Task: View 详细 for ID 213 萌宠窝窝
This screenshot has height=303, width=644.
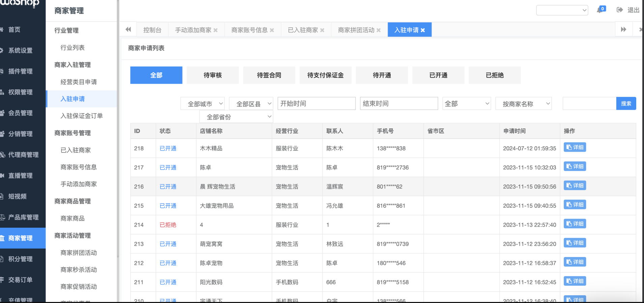Action: pos(575,243)
